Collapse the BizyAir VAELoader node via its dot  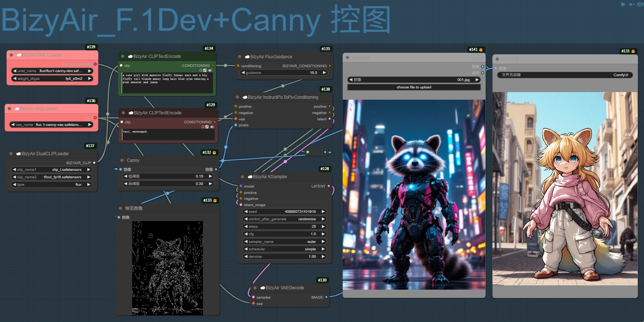tap(10, 109)
